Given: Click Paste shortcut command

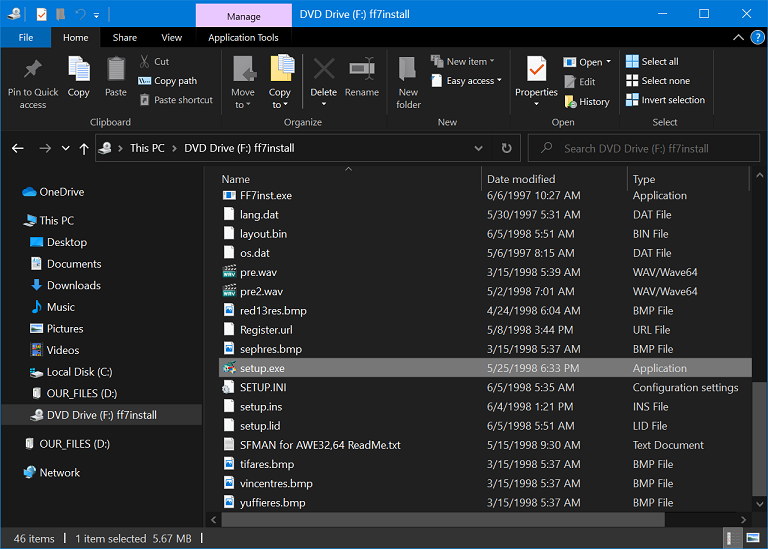Looking at the screenshot, I should click(x=176, y=100).
